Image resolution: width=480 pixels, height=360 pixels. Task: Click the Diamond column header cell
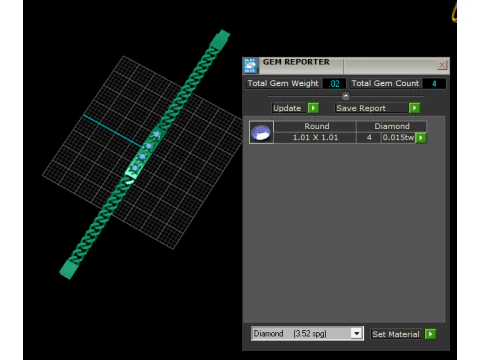[392, 126]
